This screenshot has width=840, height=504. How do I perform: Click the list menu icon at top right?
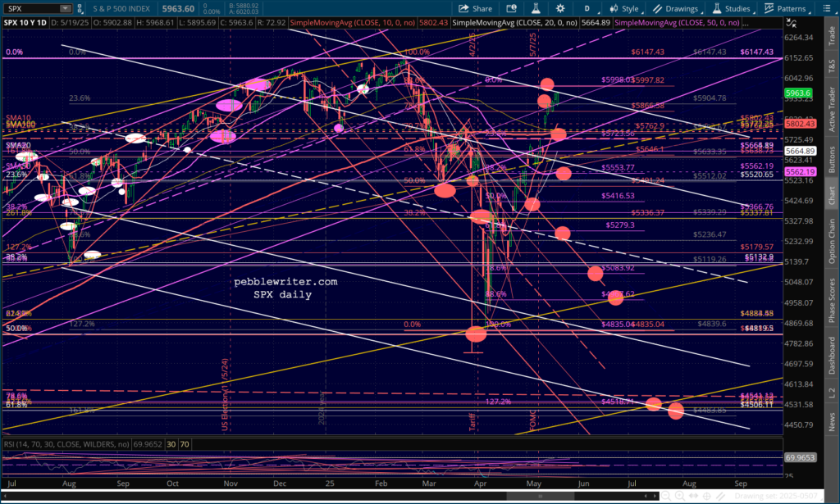pos(829,8)
